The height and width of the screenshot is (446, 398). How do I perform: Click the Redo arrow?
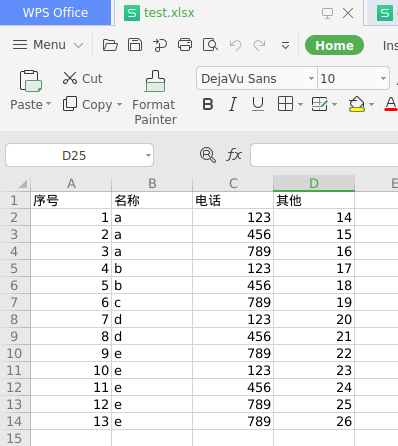coord(260,45)
